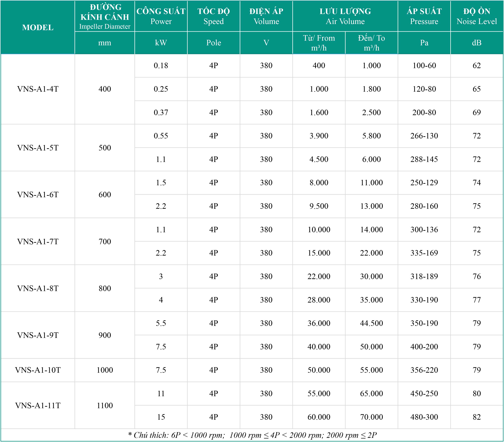Screen dimensions: 504x442
Task: Click the 335-169 pressure cell
Action: (x=424, y=253)
